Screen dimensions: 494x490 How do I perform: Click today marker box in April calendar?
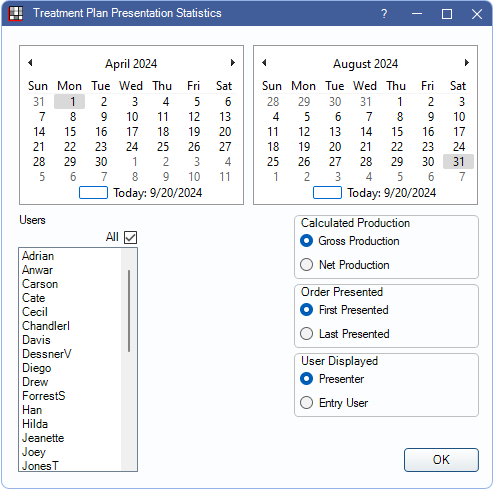pos(93,192)
